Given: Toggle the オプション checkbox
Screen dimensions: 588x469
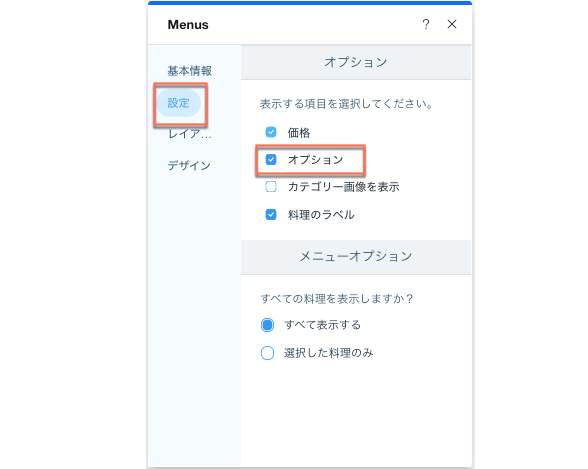Looking at the screenshot, I should pyautogui.click(x=271, y=160).
